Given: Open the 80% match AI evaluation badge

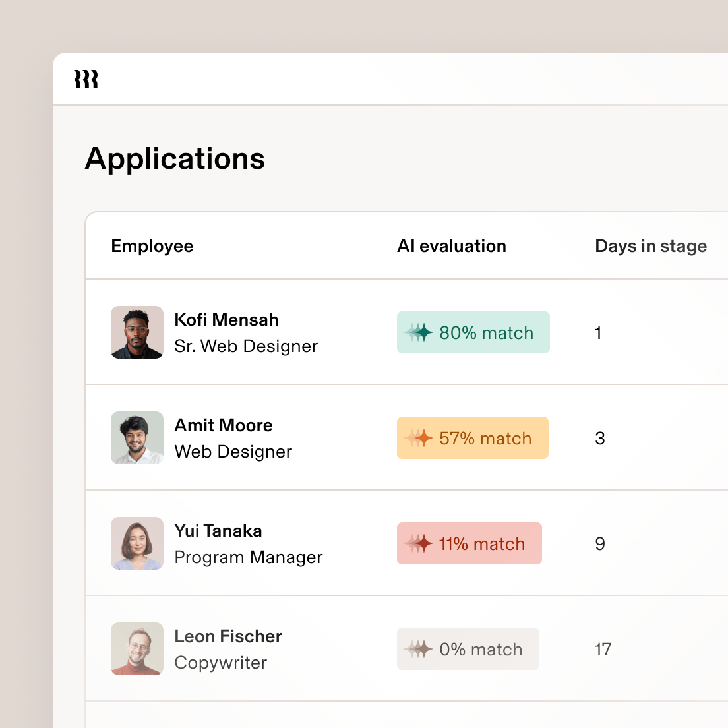Looking at the screenshot, I should (x=473, y=332).
